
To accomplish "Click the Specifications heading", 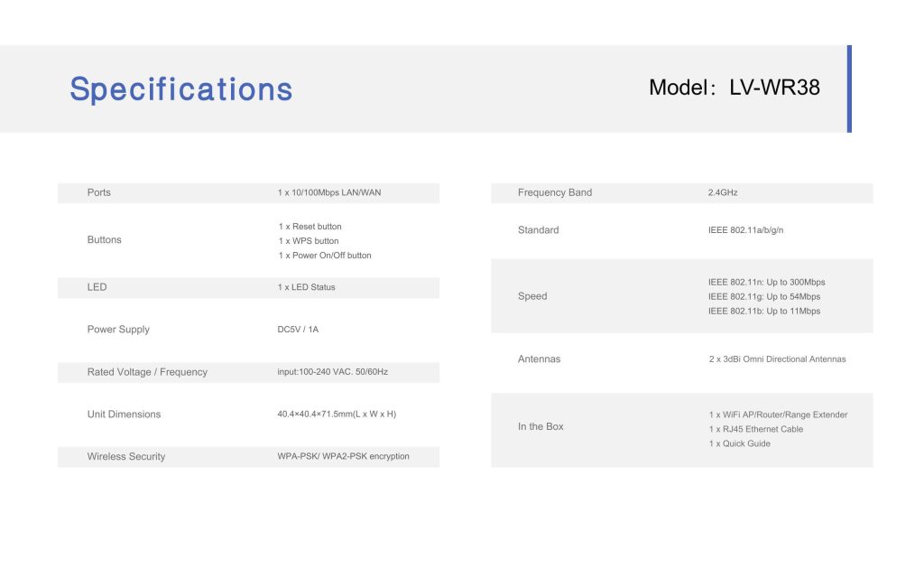I will [180, 89].
